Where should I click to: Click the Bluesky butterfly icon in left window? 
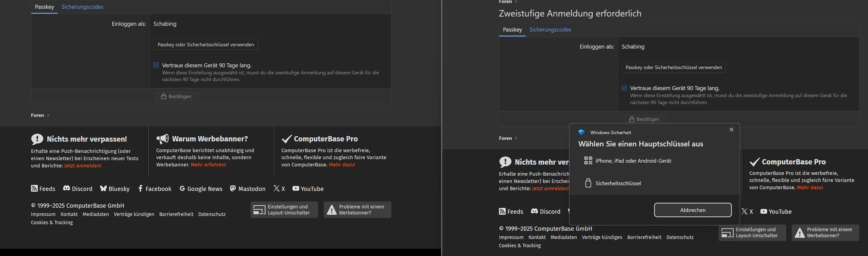(x=103, y=188)
